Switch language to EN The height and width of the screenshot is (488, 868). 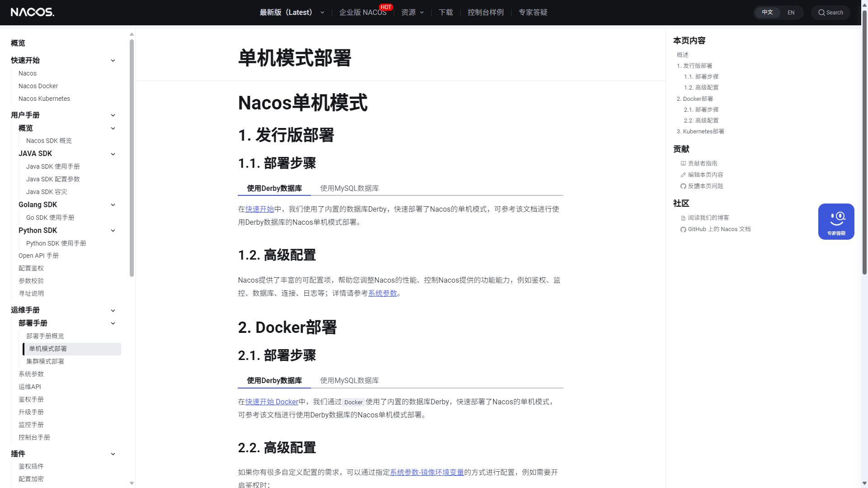tap(791, 12)
